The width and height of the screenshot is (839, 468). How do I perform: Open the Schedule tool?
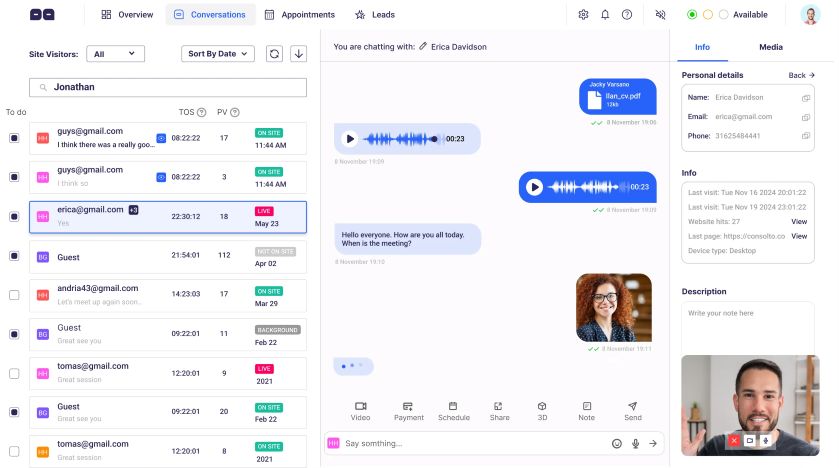click(x=454, y=411)
